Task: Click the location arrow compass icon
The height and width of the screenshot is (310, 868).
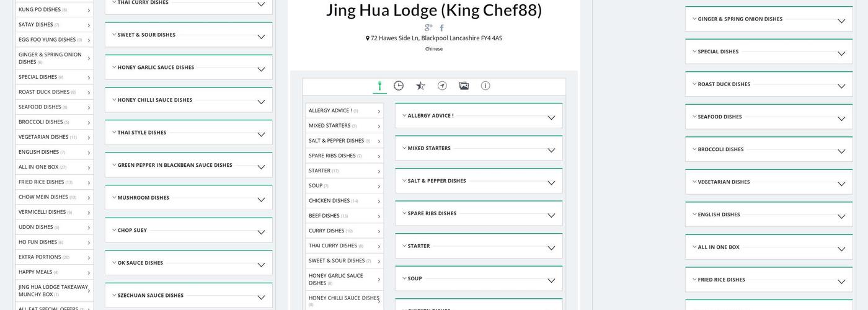Action: tap(442, 86)
